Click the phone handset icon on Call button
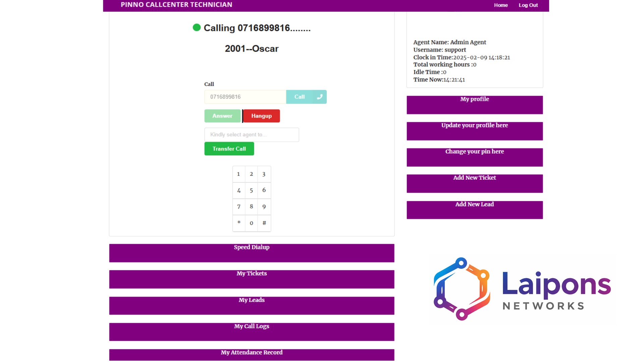The height and width of the screenshot is (362, 644). (x=320, y=97)
